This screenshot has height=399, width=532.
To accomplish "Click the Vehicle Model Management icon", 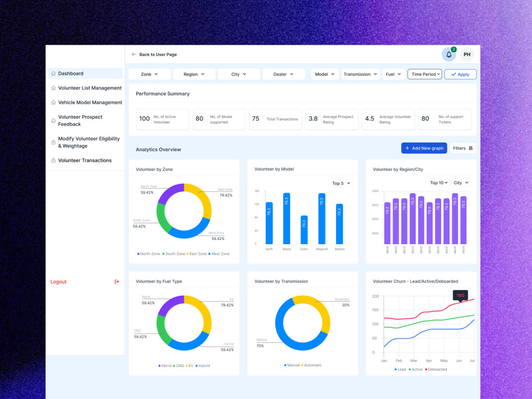I will coord(53,103).
